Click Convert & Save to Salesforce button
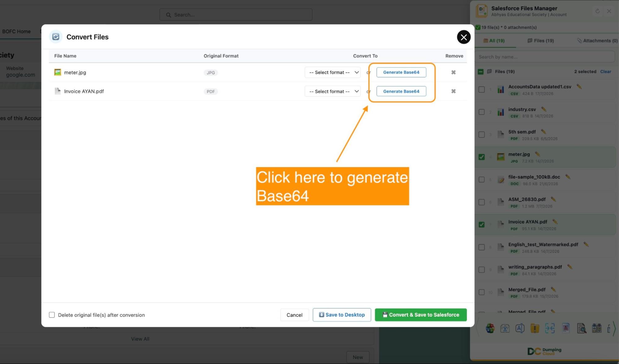The image size is (619, 364). click(421, 315)
